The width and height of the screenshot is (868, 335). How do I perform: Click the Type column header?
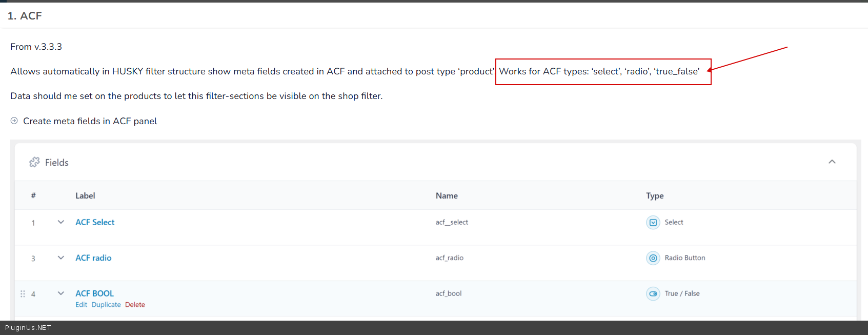pos(655,195)
